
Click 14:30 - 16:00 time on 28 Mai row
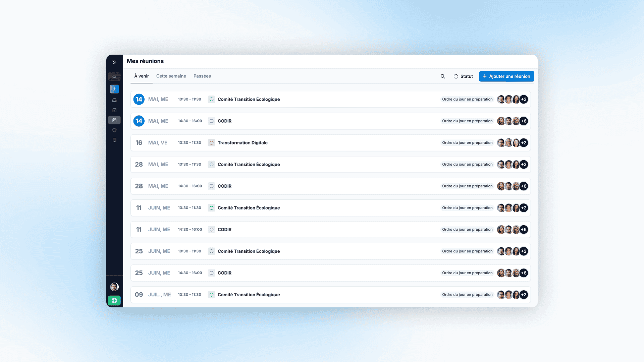[190, 186]
